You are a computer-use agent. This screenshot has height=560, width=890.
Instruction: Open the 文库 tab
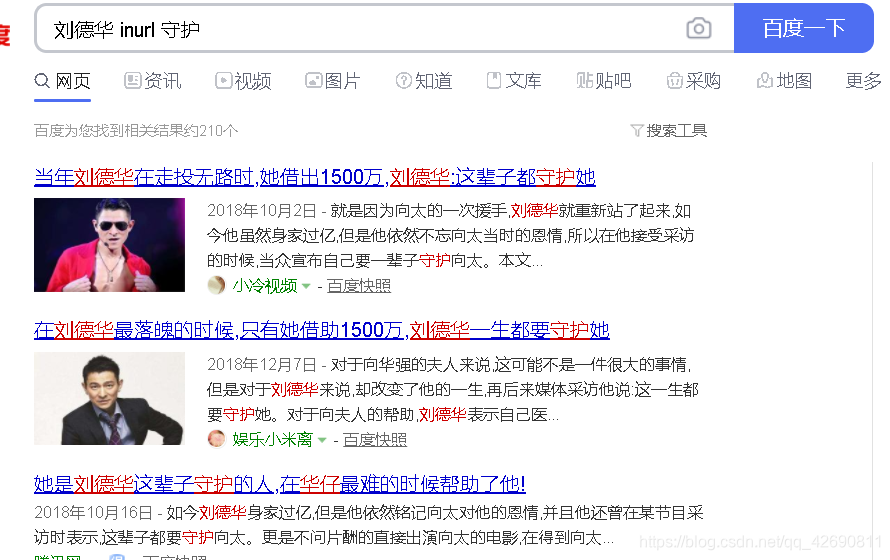click(514, 81)
